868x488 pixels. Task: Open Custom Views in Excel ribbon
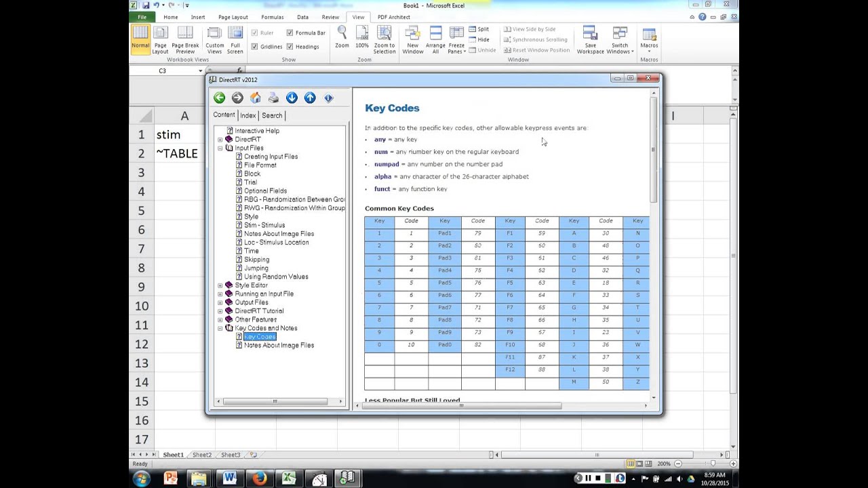point(214,40)
